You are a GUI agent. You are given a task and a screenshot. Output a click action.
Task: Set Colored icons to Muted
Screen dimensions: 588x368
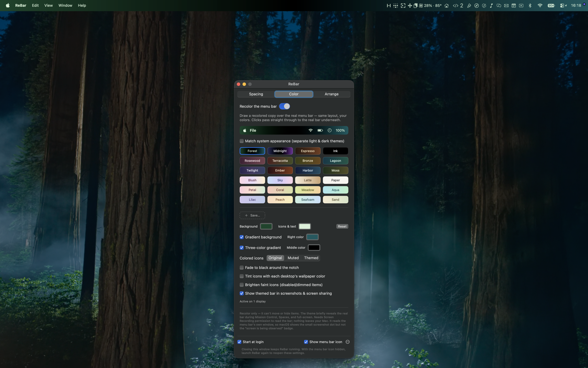pyautogui.click(x=293, y=258)
